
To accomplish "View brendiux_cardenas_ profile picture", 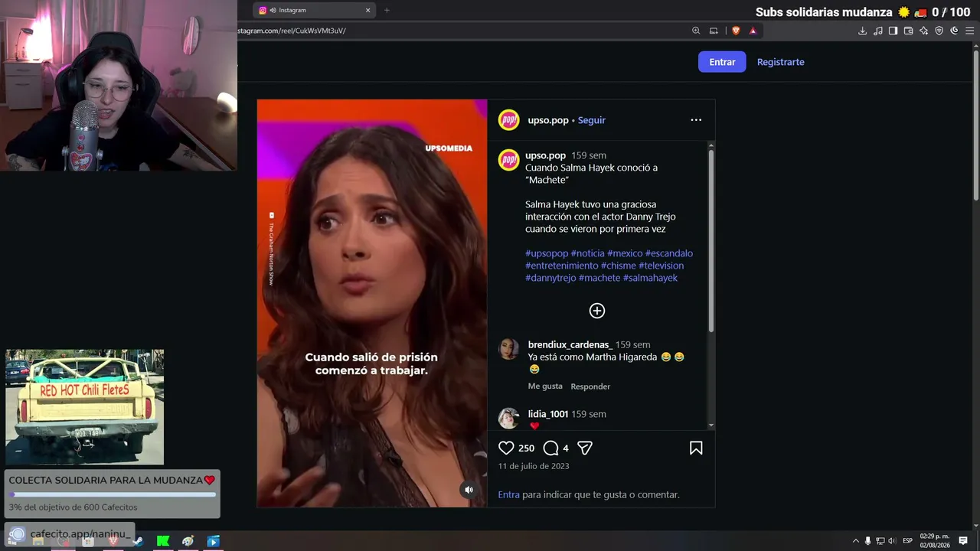I will coord(509,349).
